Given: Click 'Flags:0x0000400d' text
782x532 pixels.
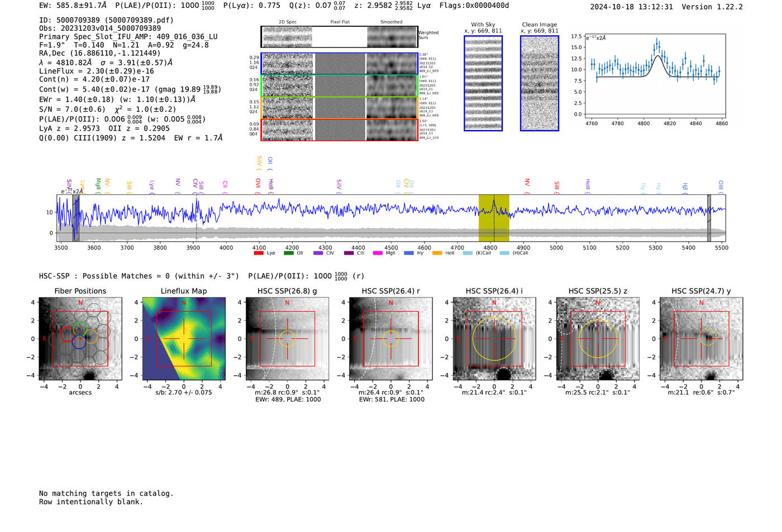Looking at the screenshot, I should pyautogui.click(x=474, y=5).
